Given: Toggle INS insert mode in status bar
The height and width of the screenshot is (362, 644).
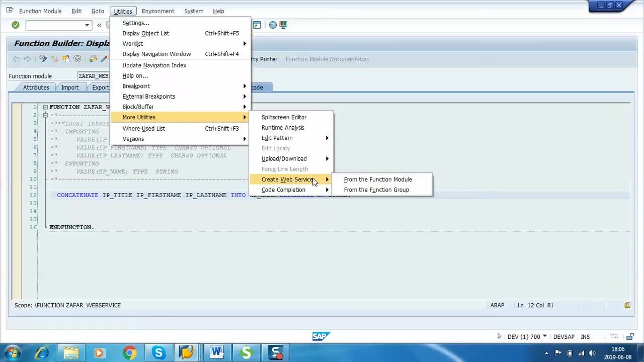Looking at the screenshot, I should 585,337.
